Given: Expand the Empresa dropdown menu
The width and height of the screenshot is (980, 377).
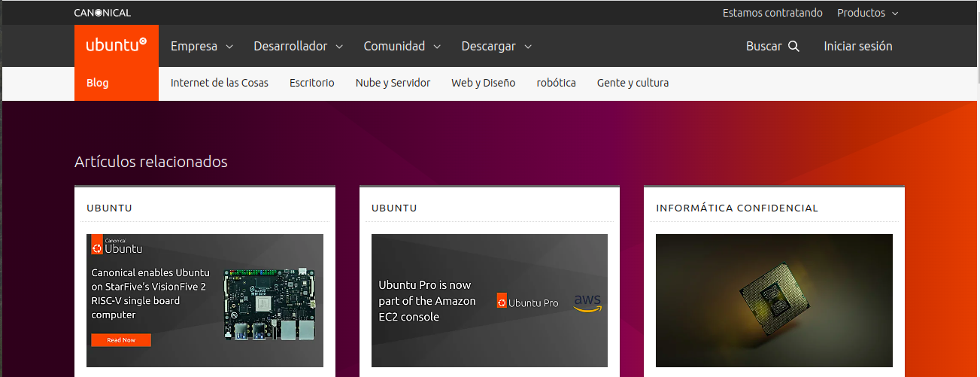Looking at the screenshot, I should pyautogui.click(x=202, y=47).
